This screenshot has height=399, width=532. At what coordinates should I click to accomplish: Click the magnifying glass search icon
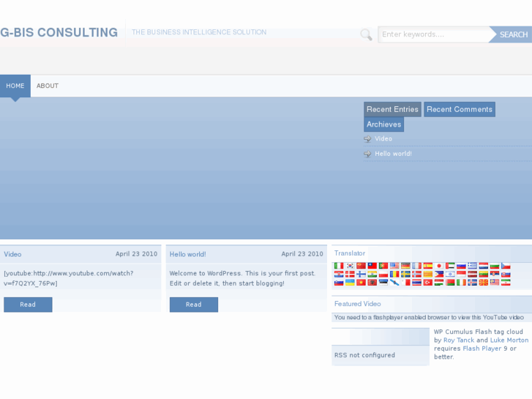(366, 34)
